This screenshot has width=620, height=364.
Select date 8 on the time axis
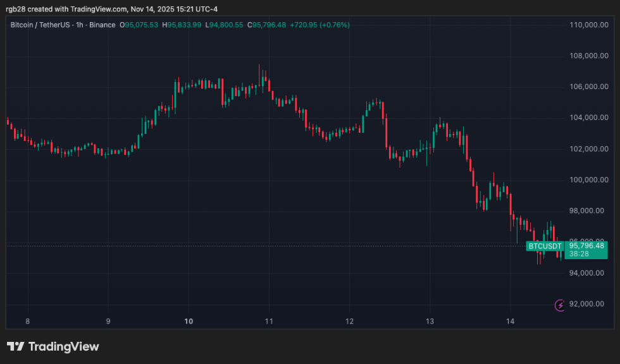pos(28,322)
